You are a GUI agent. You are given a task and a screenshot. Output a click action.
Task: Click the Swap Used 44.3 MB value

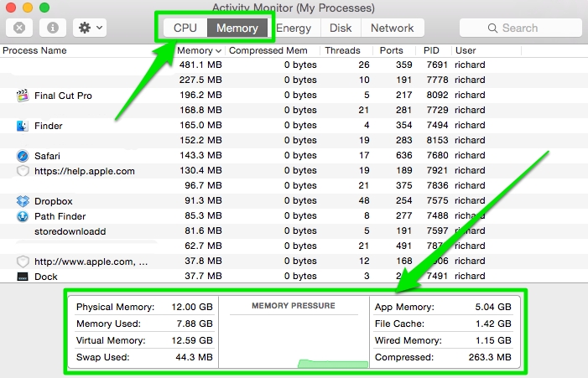coord(194,357)
